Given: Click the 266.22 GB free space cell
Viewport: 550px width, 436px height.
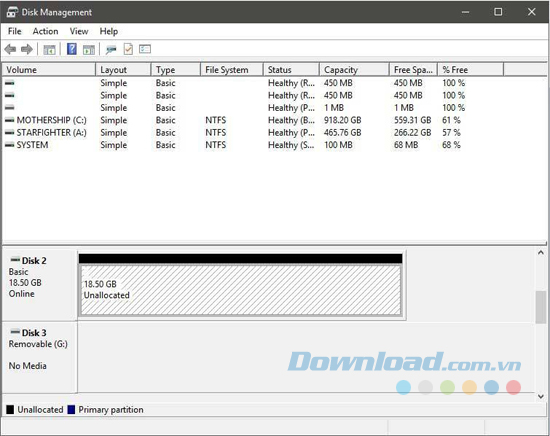Looking at the screenshot, I should coord(412,133).
